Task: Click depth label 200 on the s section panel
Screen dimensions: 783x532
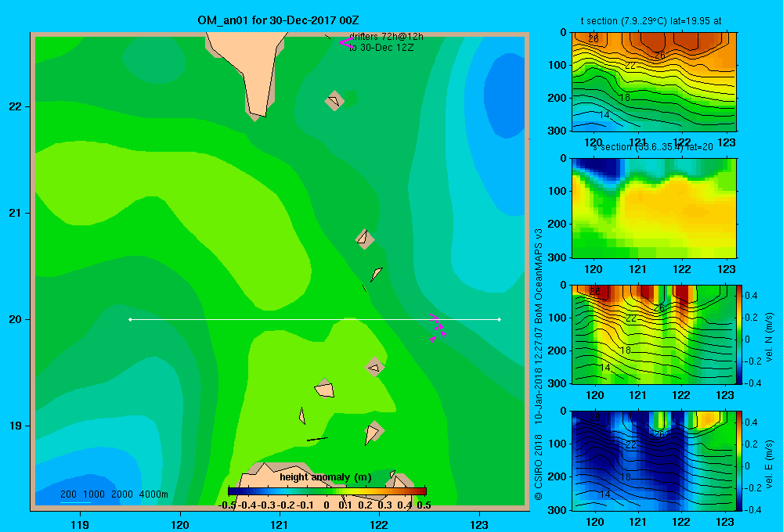Action: (557, 224)
